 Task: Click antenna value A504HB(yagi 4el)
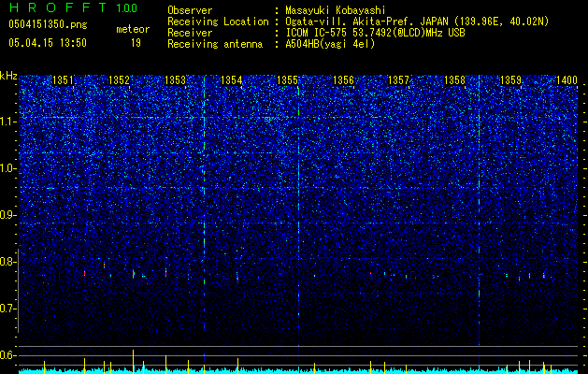pos(330,44)
